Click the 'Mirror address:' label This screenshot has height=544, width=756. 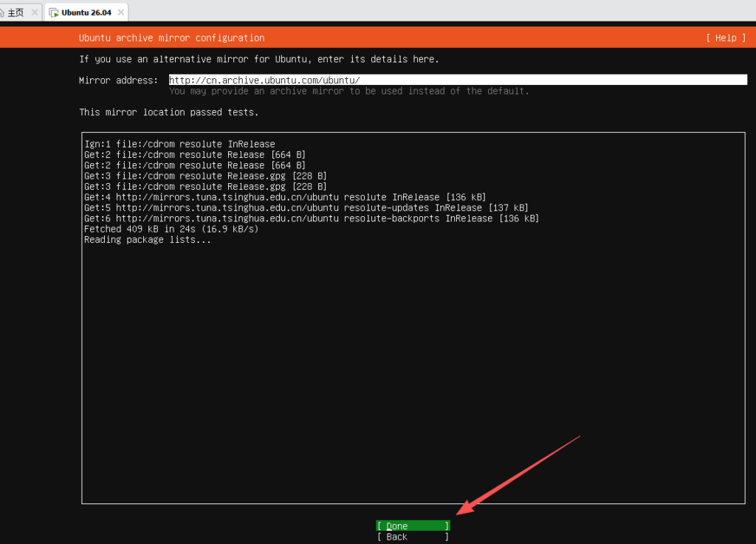[118, 80]
